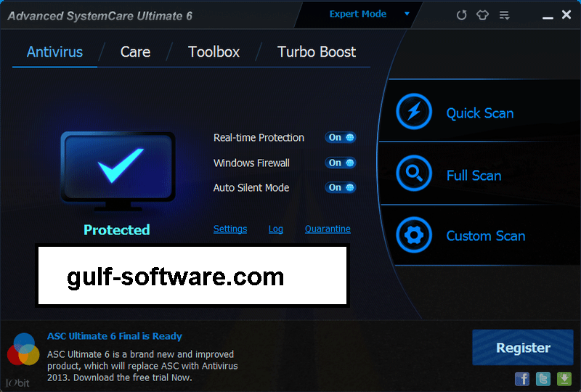Go to the Turbo Boost tab
This screenshot has height=392, width=581.
click(x=317, y=52)
